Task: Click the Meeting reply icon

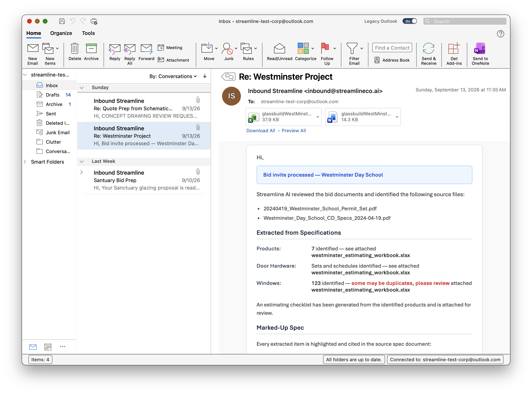Action: (161, 47)
